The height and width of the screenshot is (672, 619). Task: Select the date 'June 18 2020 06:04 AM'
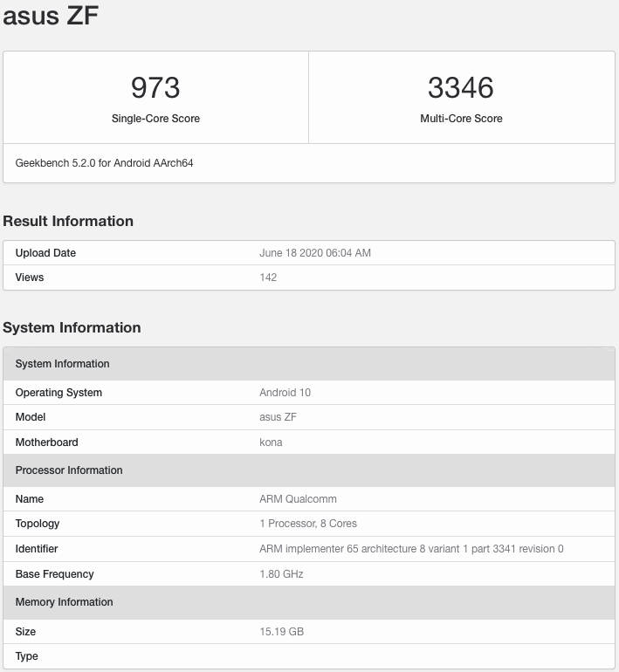pyautogui.click(x=315, y=253)
